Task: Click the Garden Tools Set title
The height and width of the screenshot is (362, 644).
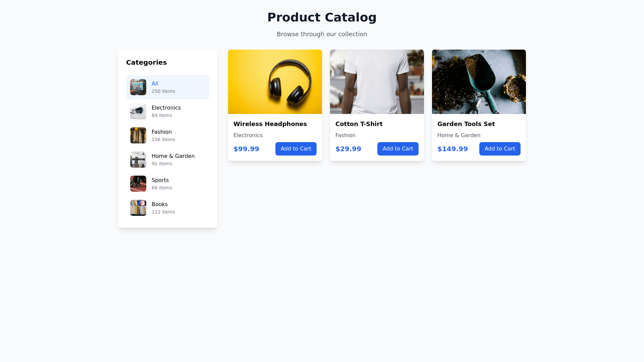Action: [466, 124]
